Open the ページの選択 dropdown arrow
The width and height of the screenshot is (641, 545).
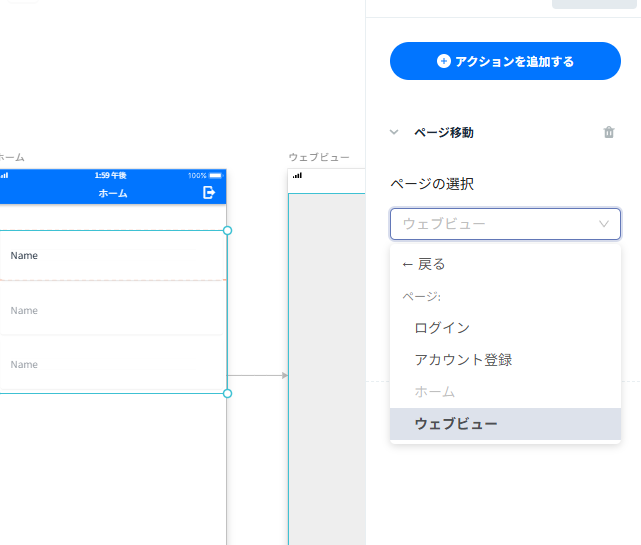point(604,224)
